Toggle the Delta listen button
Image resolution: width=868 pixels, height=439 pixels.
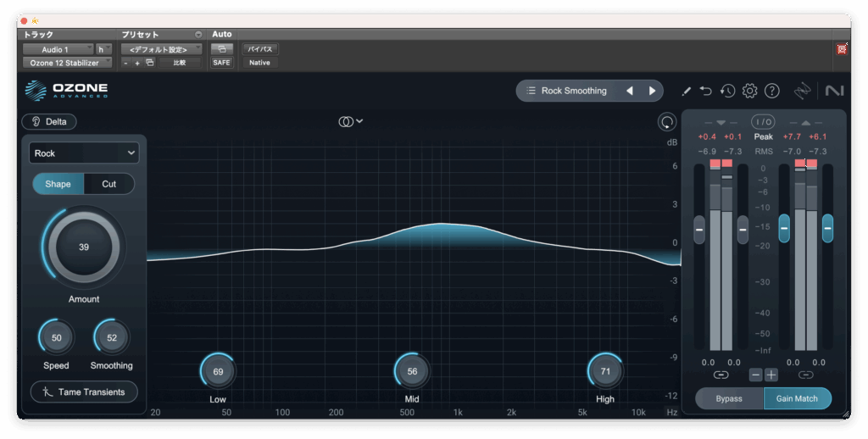(49, 121)
